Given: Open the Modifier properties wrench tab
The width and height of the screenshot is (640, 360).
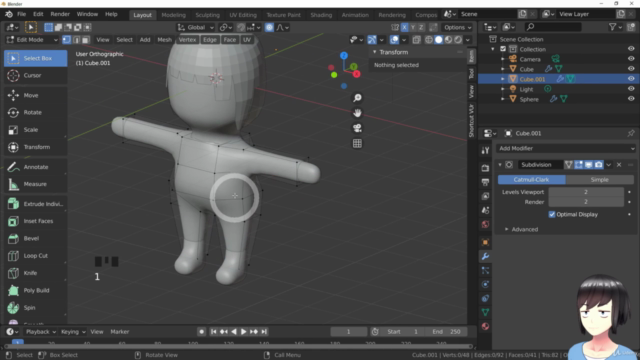Looking at the screenshot, I should (485, 256).
